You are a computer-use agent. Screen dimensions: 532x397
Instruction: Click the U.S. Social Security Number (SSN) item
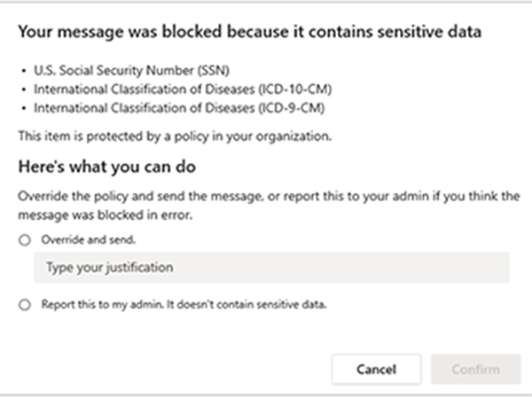pyautogui.click(x=131, y=71)
